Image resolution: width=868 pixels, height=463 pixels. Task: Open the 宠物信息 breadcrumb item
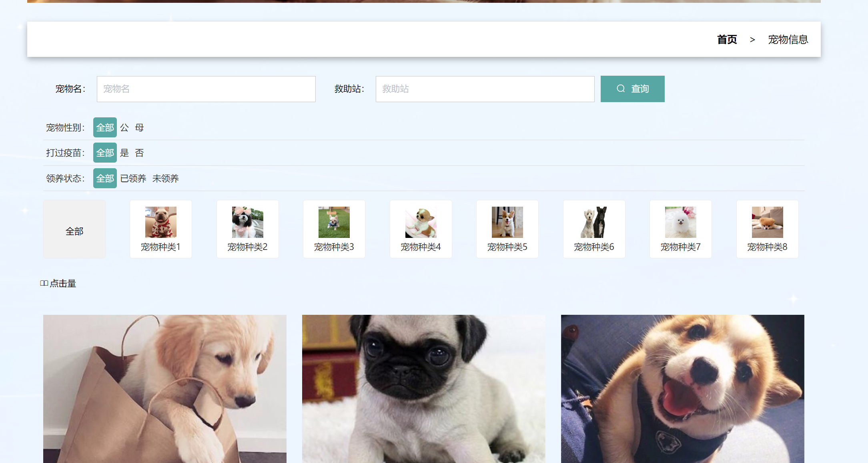(788, 39)
